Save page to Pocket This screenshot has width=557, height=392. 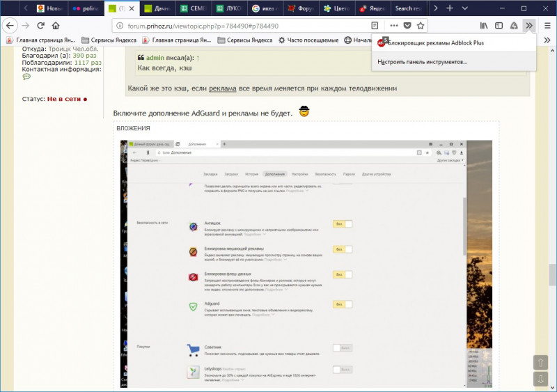(407, 26)
